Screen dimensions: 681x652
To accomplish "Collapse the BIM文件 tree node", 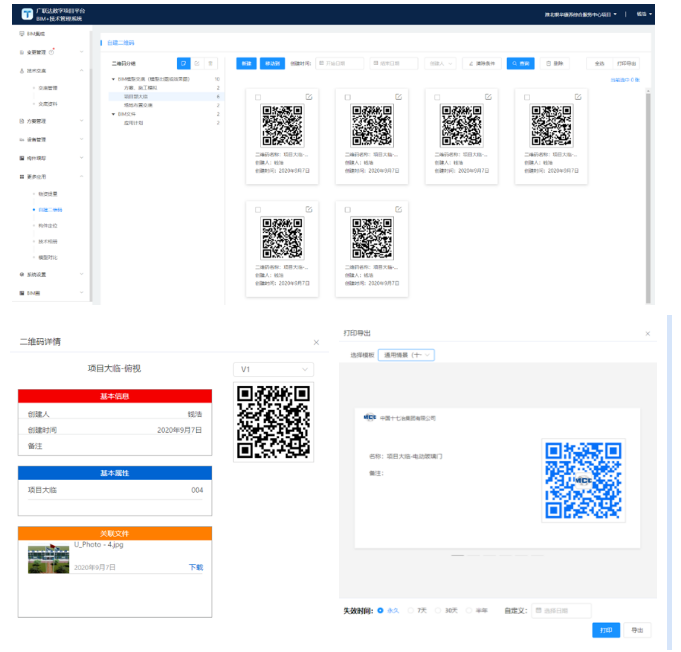I will coord(113,114).
